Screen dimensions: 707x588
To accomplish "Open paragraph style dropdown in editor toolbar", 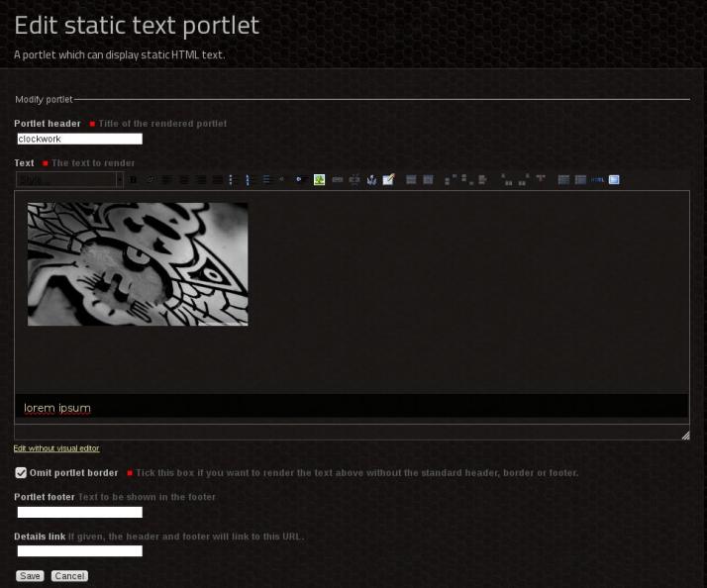I will [70, 180].
